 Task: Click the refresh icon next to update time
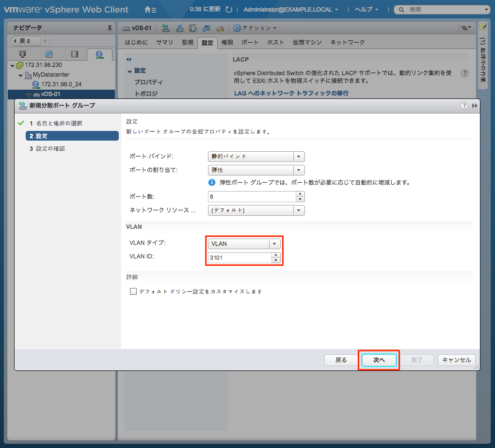[228, 10]
